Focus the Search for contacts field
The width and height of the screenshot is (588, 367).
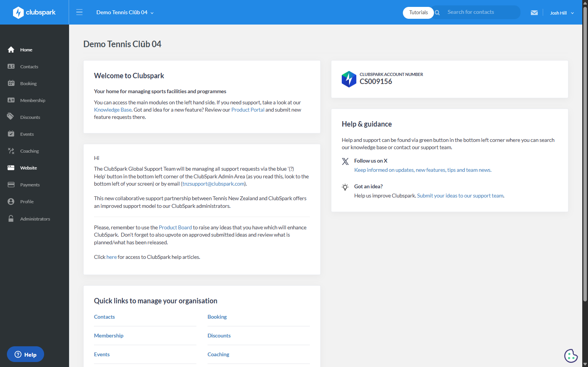[x=481, y=12]
